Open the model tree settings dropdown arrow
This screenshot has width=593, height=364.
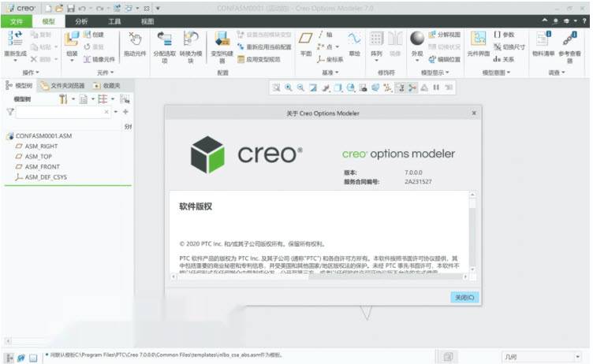(x=73, y=99)
